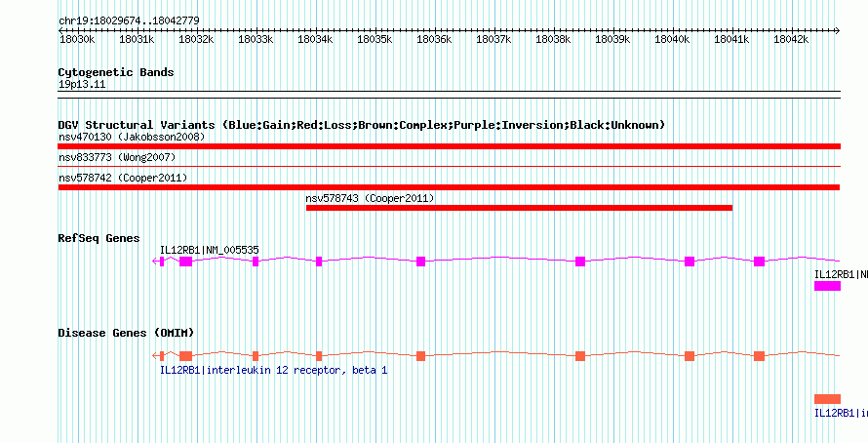This screenshot has width=868, height=443.
Task: Click the wide orange OMIM exon before 18032k
Action: tap(186, 356)
